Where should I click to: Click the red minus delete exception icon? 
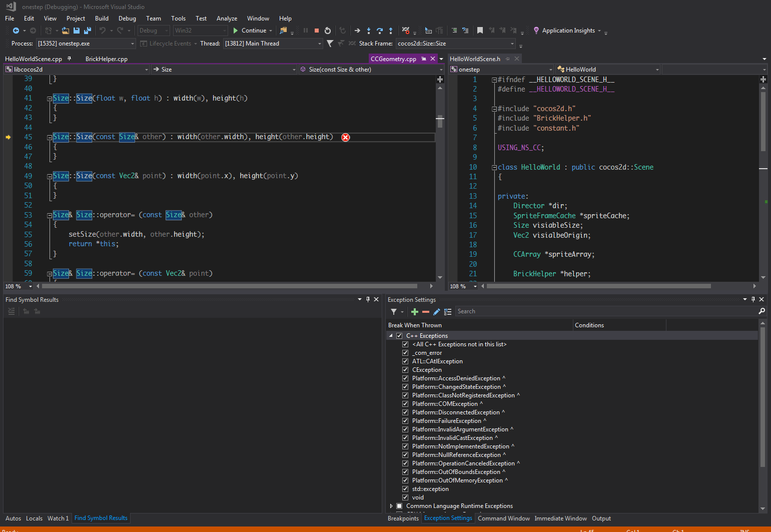click(426, 312)
